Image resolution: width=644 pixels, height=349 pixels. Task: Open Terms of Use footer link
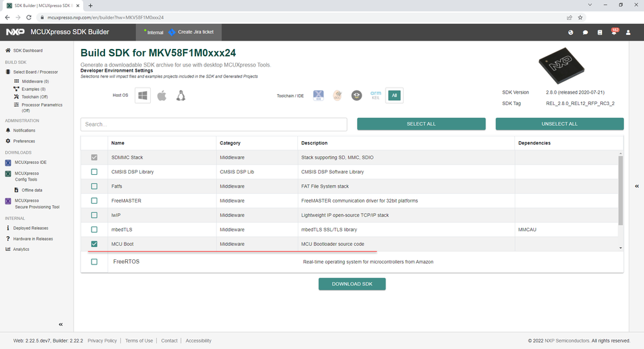(139, 341)
